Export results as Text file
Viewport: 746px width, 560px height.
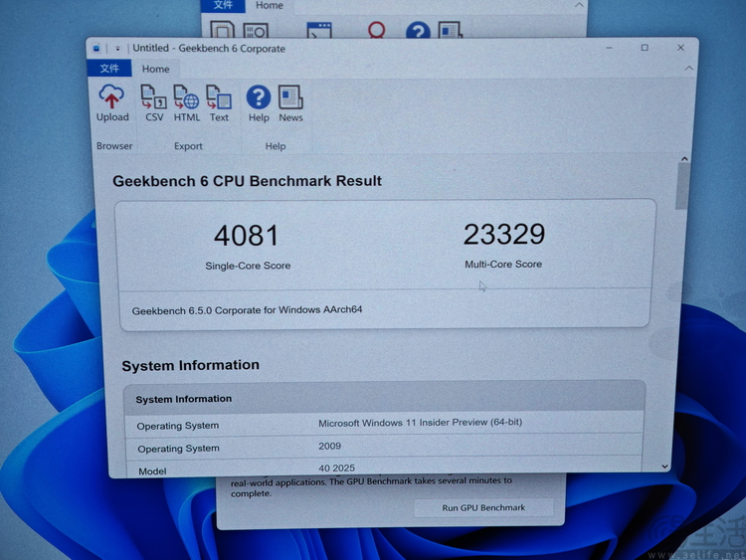[x=219, y=97]
